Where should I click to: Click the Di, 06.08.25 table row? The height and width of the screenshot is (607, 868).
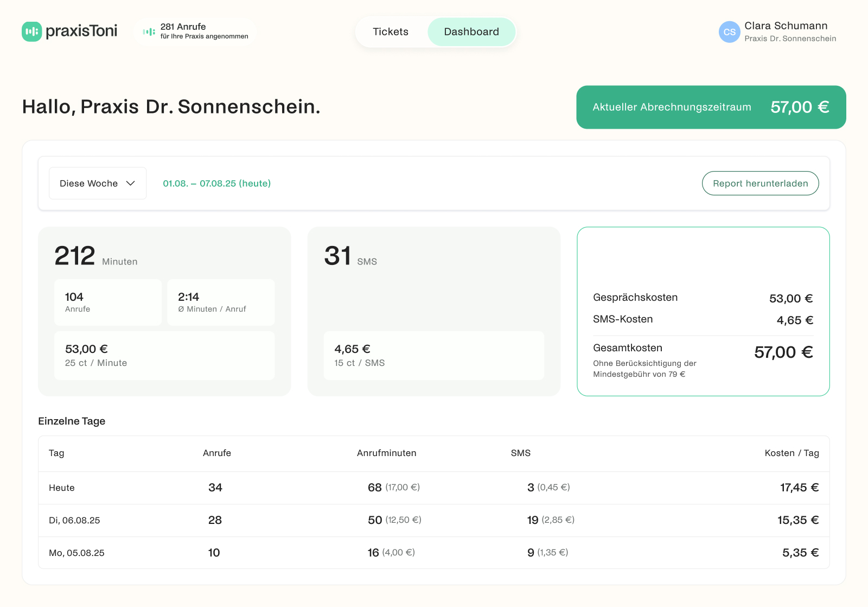pos(434,520)
